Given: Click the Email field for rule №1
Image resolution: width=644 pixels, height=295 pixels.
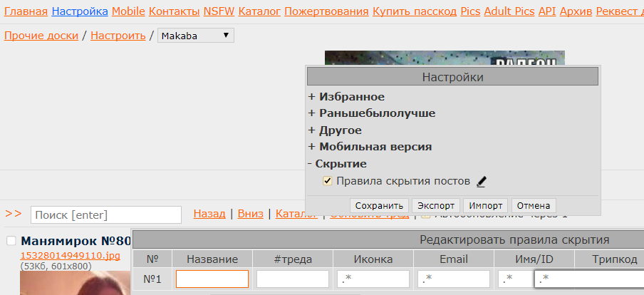Looking at the screenshot, I should pos(453,279).
